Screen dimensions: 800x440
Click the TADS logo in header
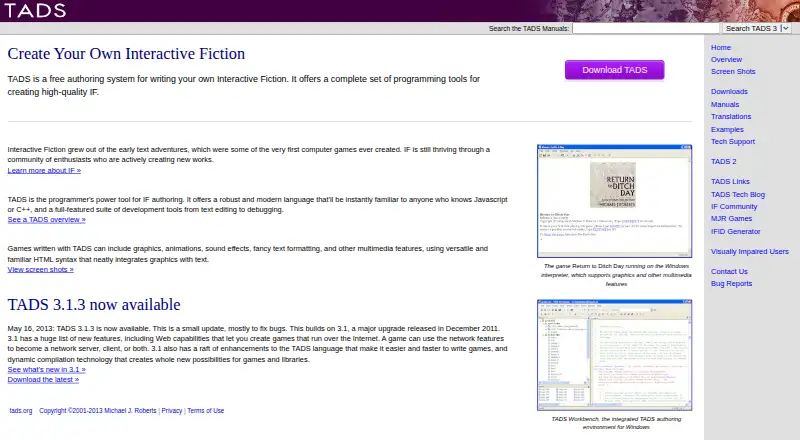click(x=35, y=10)
